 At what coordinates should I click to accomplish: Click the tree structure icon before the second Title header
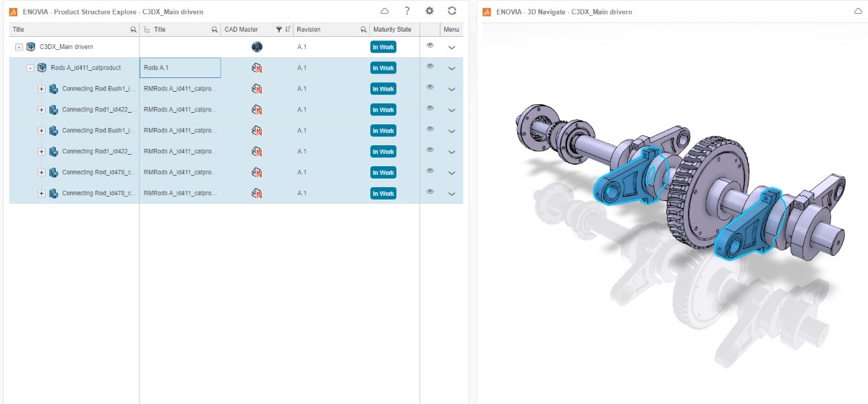[x=147, y=30]
